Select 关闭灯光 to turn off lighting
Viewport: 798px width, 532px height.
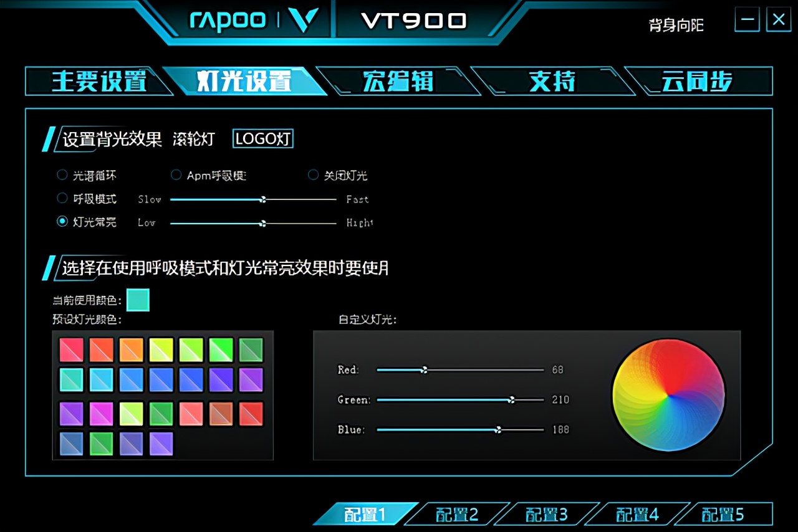[313, 175]
